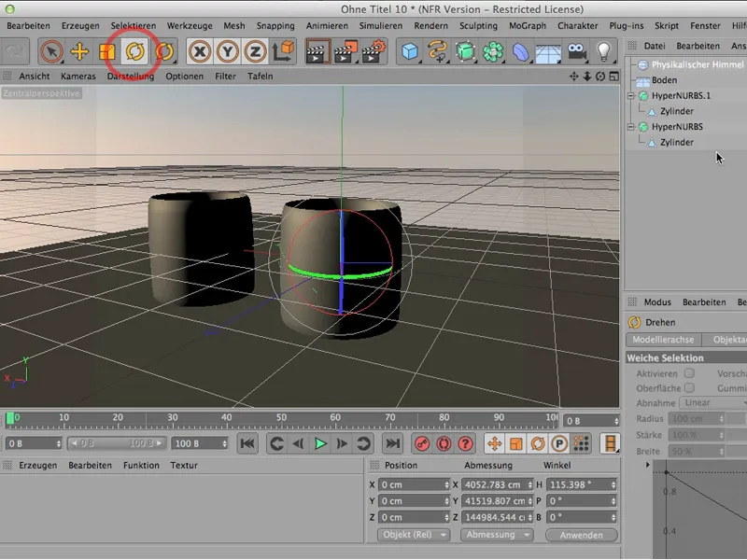
Task: Select the circled Rotate tool
Action: pyautogui.click(x=135, y=51)
